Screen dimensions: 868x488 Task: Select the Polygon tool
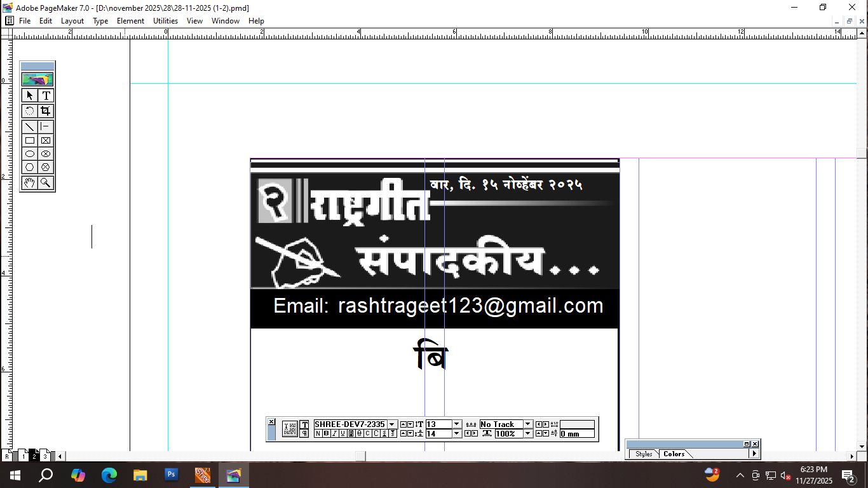coord(29,167)
